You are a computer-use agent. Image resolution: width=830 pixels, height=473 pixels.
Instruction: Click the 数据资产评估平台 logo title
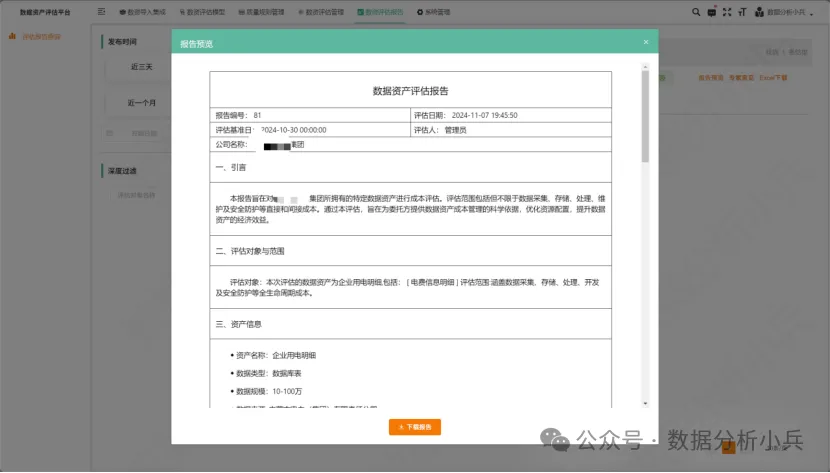point(45,12)
